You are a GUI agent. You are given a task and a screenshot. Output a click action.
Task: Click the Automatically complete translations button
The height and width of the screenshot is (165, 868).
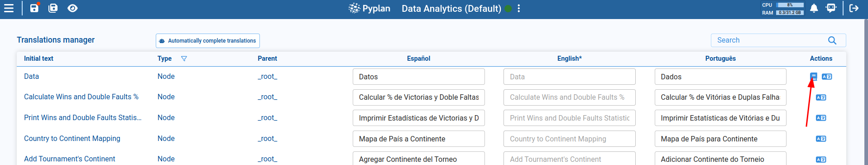tap(208, 41)
